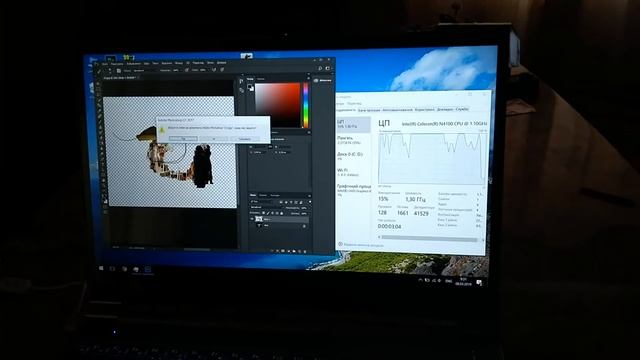
Task: Click the Windows Start button
Action: (x=101, y=268)
